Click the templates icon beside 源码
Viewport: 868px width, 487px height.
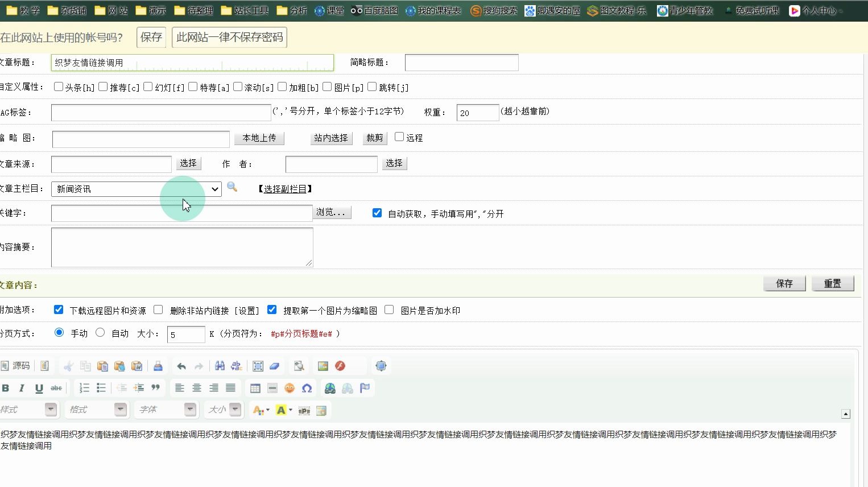point(45,366)
